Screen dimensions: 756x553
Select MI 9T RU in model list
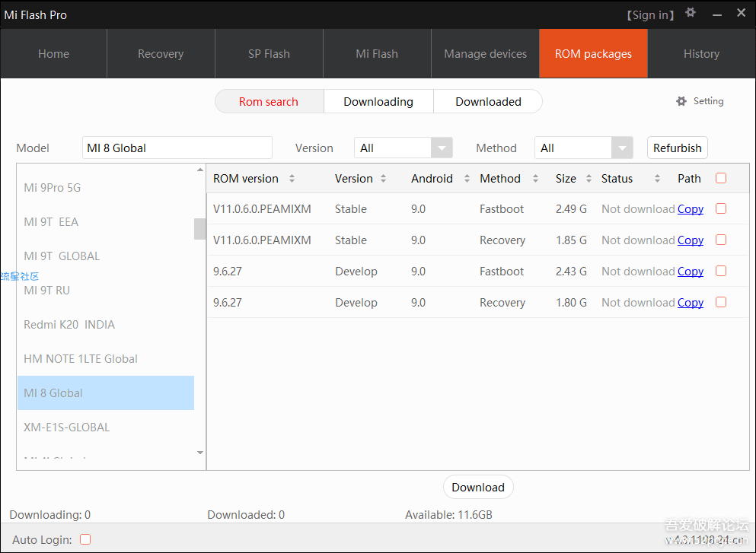(106, 290)
